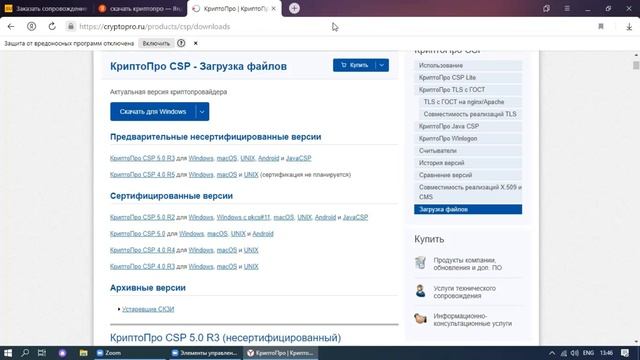This screenshot has height=360, width=640.
Task: Open tab collections icon in title bar
Action: tap(547, 8)
